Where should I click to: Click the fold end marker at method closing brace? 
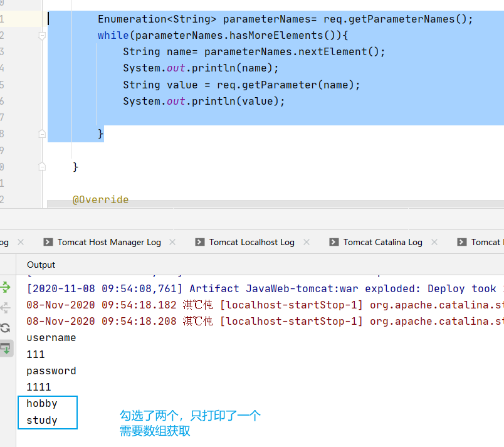[42, 167]
